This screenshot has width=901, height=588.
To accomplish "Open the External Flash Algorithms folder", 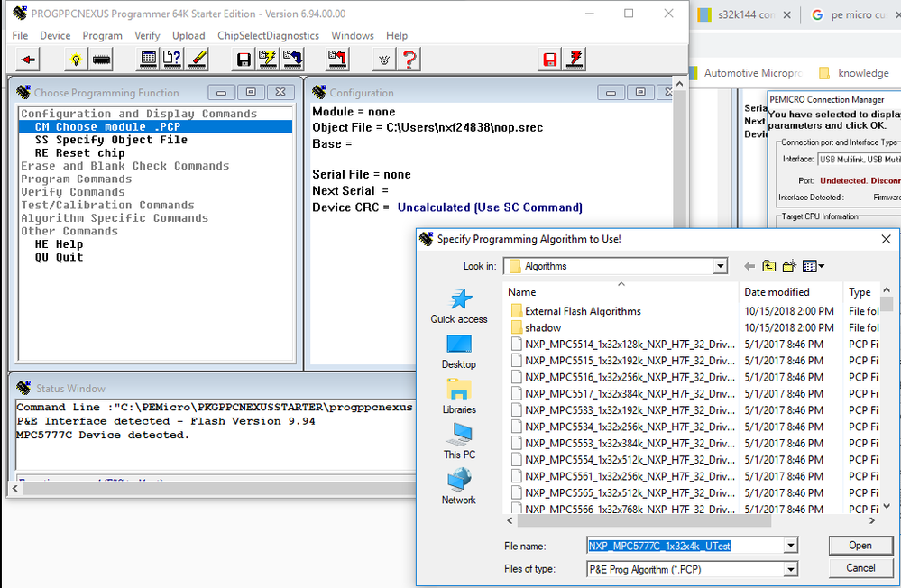I will pyautogui.click(x=583, y=311).
